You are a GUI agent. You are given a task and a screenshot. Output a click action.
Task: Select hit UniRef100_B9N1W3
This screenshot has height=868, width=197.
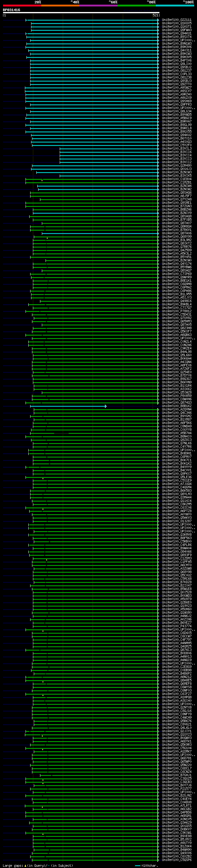tap(176, 43)
